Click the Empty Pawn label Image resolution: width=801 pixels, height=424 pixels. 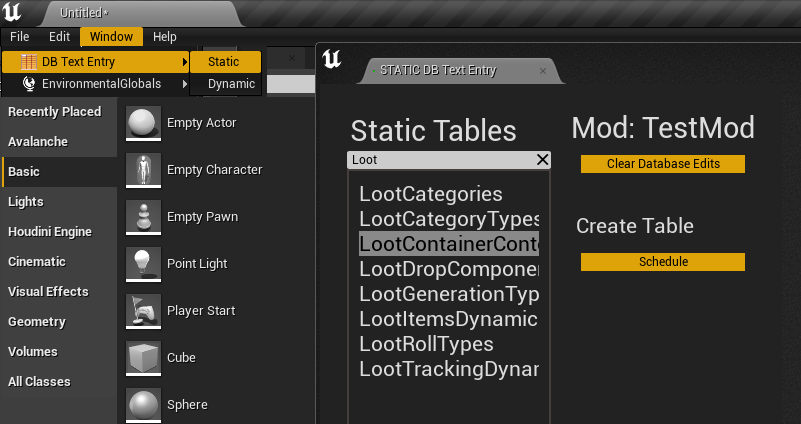[x=202, y=217]
